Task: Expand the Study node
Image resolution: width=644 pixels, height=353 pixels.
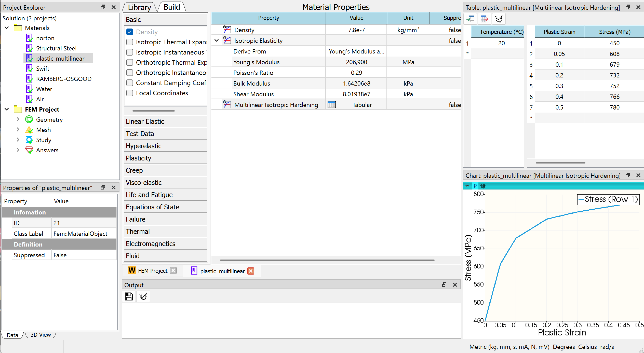Action: [18, 140]
